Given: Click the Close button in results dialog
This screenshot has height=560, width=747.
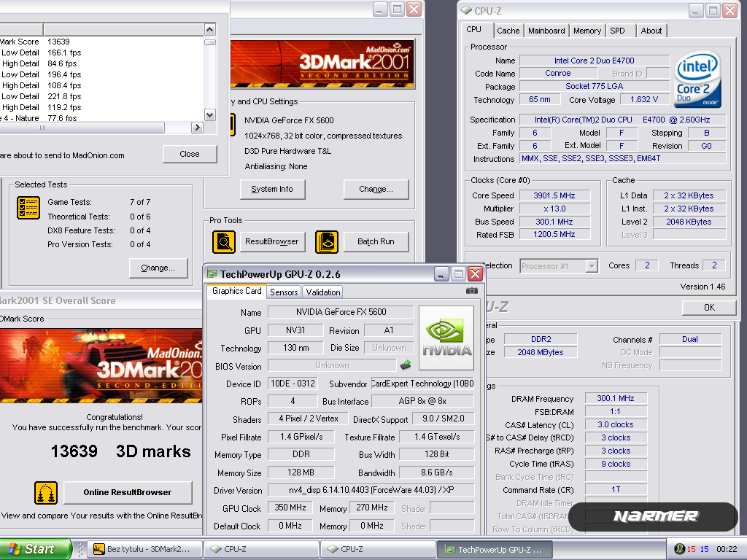Looking at the screenshot, I should pos(190,154).
